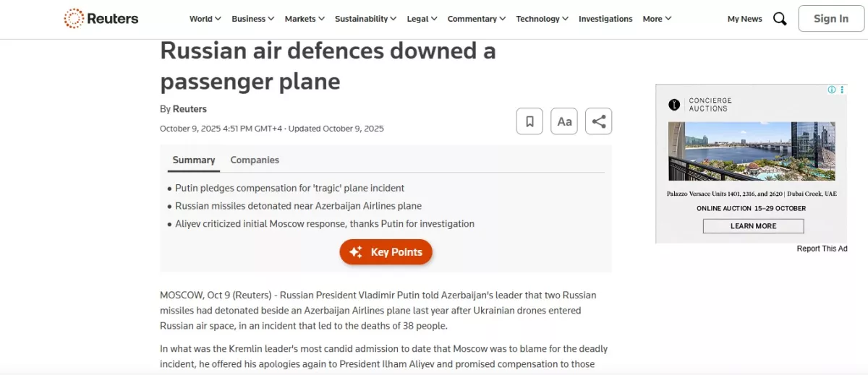The width and height of the screenshot is (868, 375).
Task: Open the My News link
Action: click(x=744, y=19)
